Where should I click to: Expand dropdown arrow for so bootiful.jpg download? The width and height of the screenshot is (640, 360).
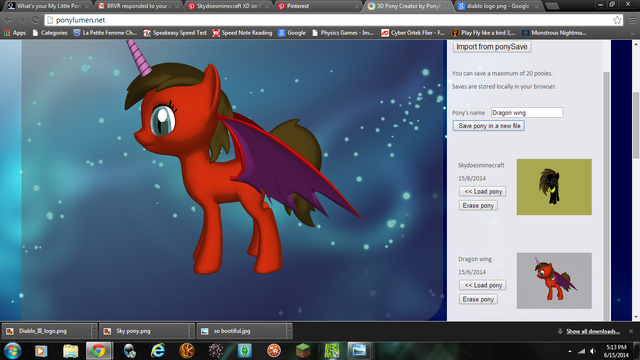click(x=289, y=331)
